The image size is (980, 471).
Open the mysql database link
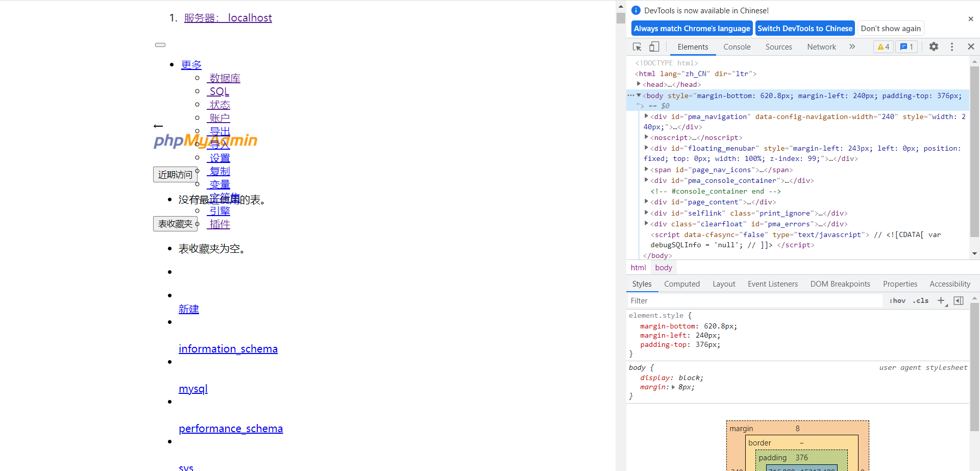click(193, 389)
